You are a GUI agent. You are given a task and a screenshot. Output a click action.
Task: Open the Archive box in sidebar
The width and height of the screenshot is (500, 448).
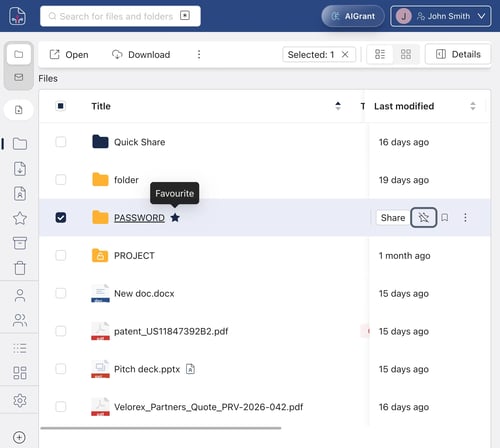pyautogui.click(x=20, y=243)
